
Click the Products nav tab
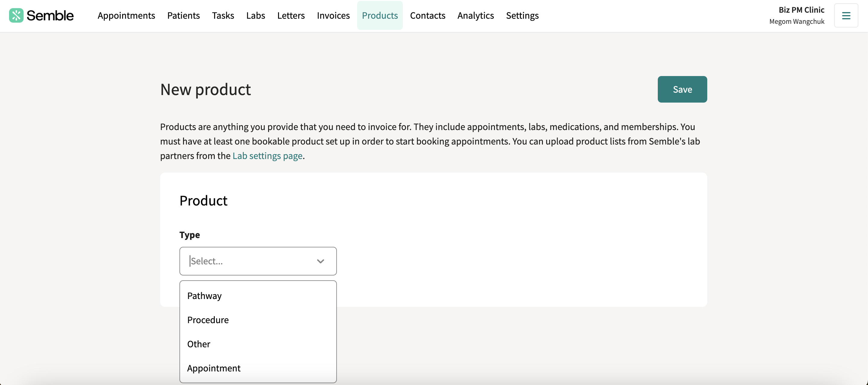(380, 15)
